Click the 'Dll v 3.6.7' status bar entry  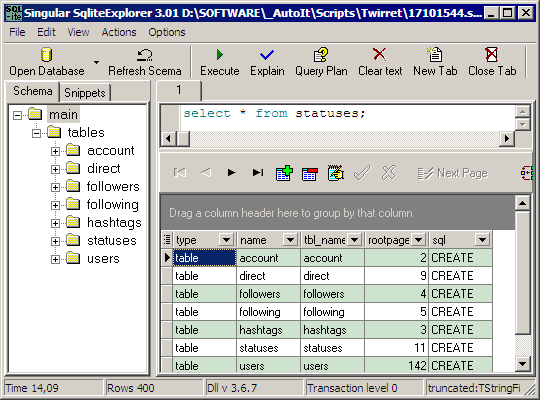click(x=254, y=388)
